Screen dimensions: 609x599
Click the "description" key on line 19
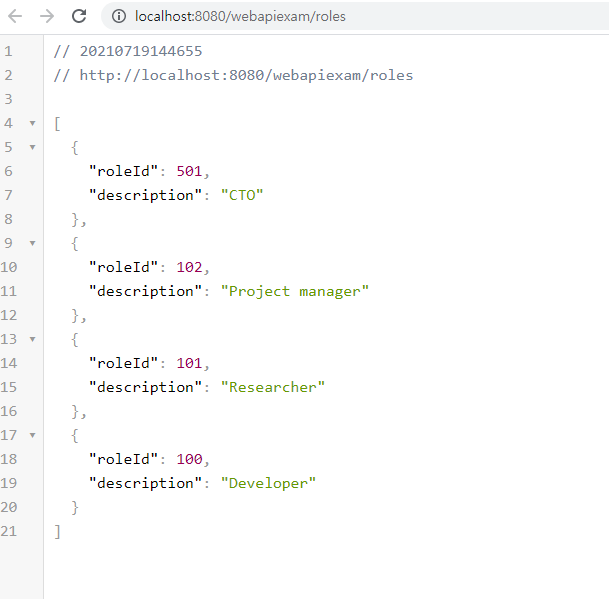coord(145,483)
